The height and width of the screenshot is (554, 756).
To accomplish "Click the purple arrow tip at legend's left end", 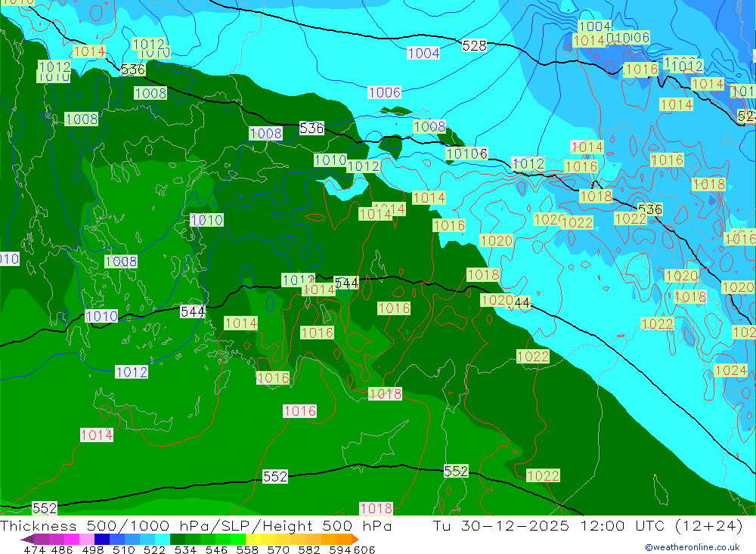I will point(27,539).
